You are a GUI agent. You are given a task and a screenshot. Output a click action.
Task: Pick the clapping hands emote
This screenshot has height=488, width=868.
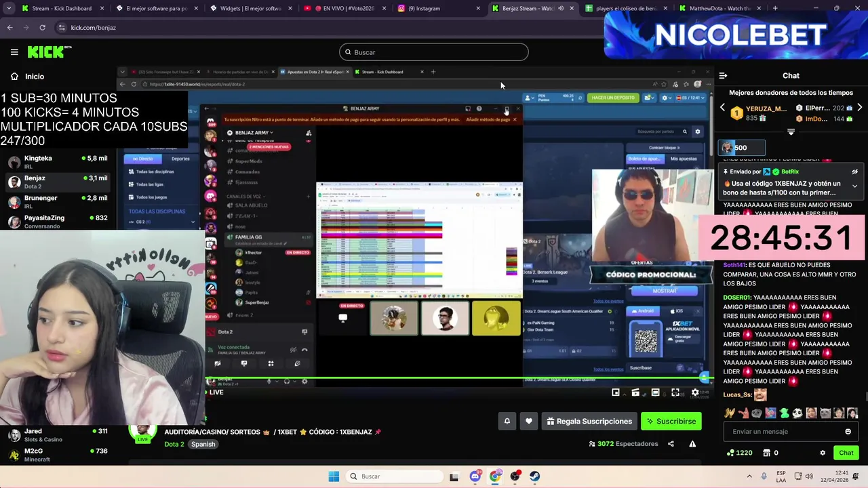click(729, 413)
